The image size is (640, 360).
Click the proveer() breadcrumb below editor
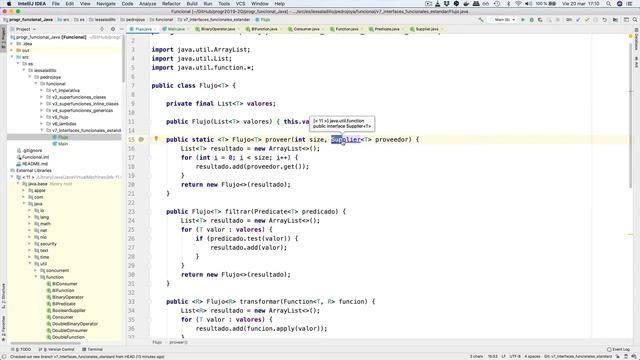tap(178, 342)
